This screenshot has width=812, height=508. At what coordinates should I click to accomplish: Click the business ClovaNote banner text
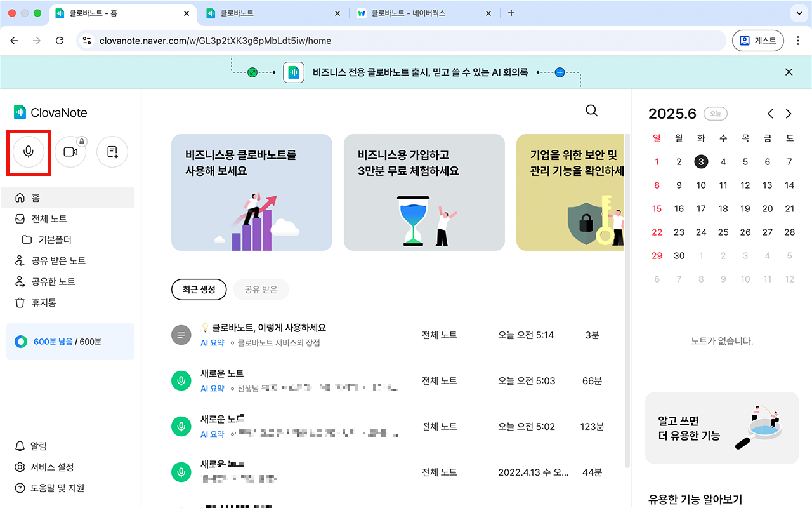pyautogui.click(x=421, y=72)
